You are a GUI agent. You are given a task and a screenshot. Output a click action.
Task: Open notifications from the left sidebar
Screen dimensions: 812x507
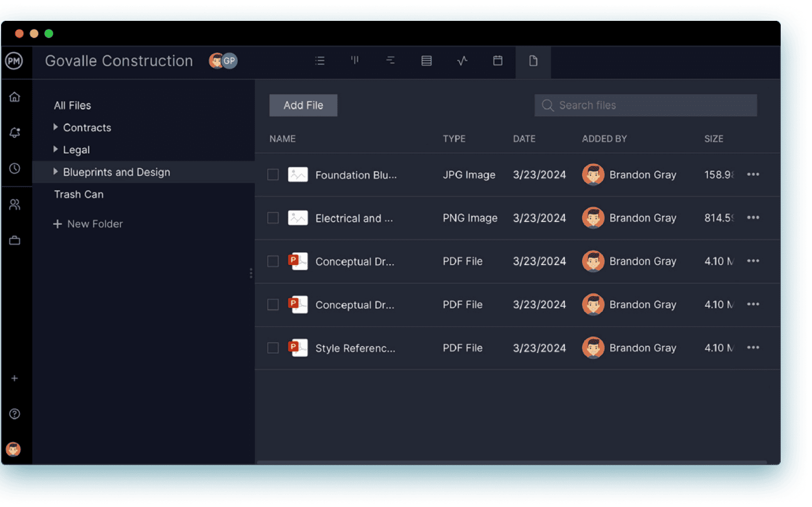click(x=15, y=132)
